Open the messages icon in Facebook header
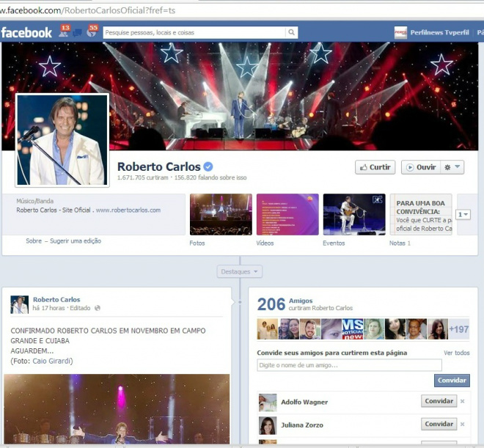484x448 pixels. [78, 33]
